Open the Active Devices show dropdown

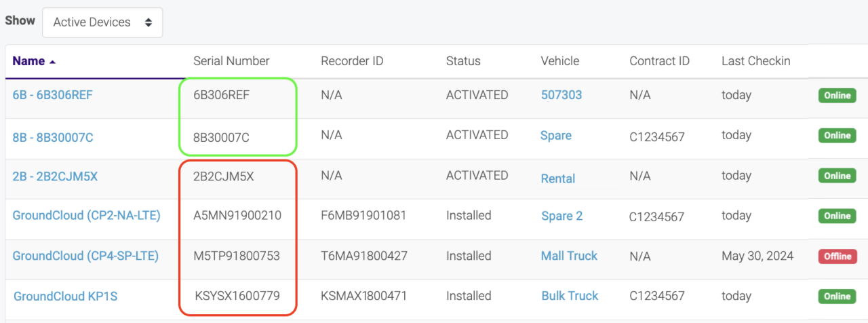[102, 22]
